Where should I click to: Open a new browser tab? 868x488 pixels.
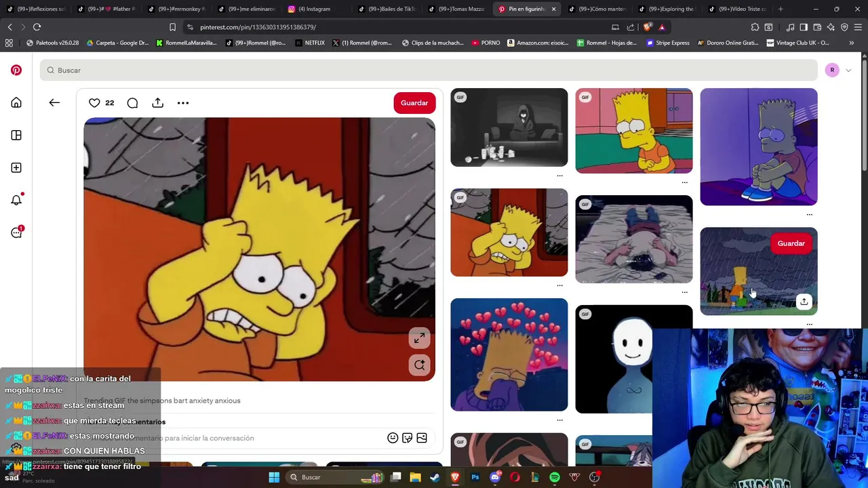click(x=781, y=9)
